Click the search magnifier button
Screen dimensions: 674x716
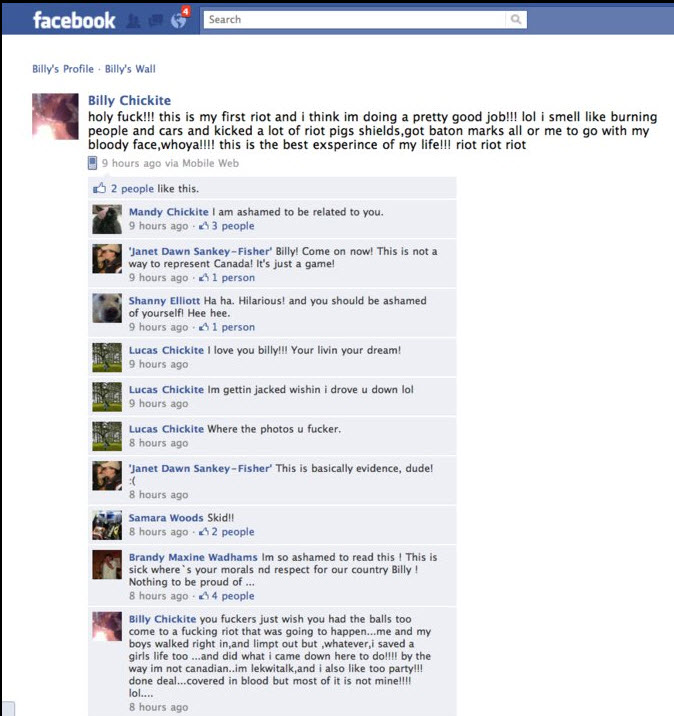pos(516,19)
